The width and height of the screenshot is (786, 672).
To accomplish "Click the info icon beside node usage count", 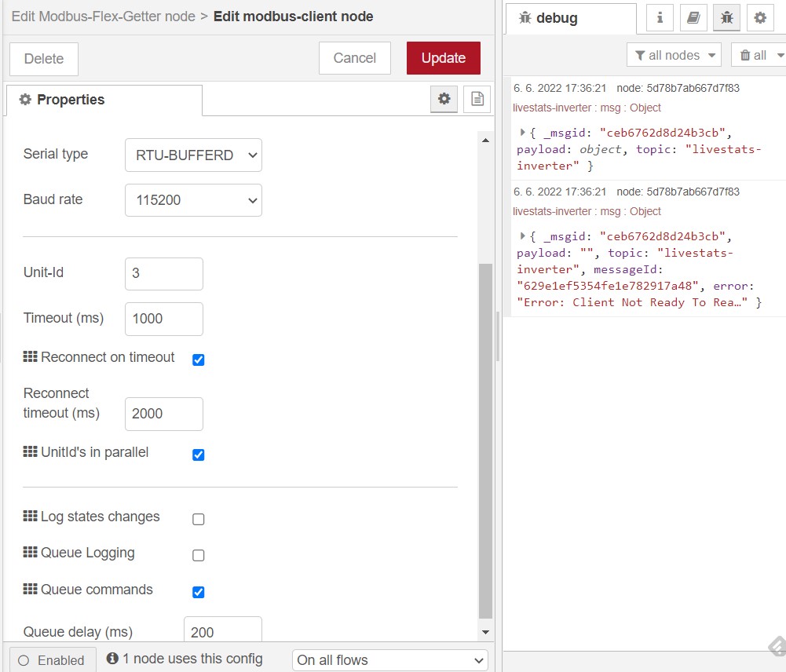I will (112, 658).
